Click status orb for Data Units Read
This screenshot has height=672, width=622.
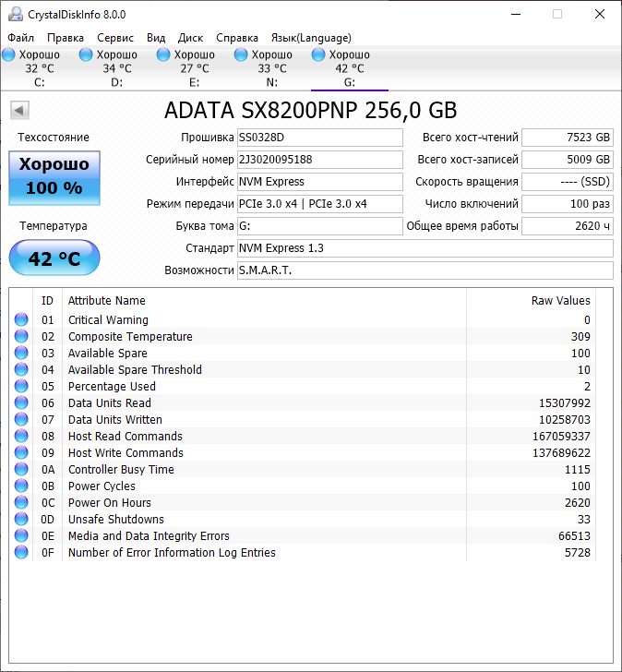click(x=21, y=402)
